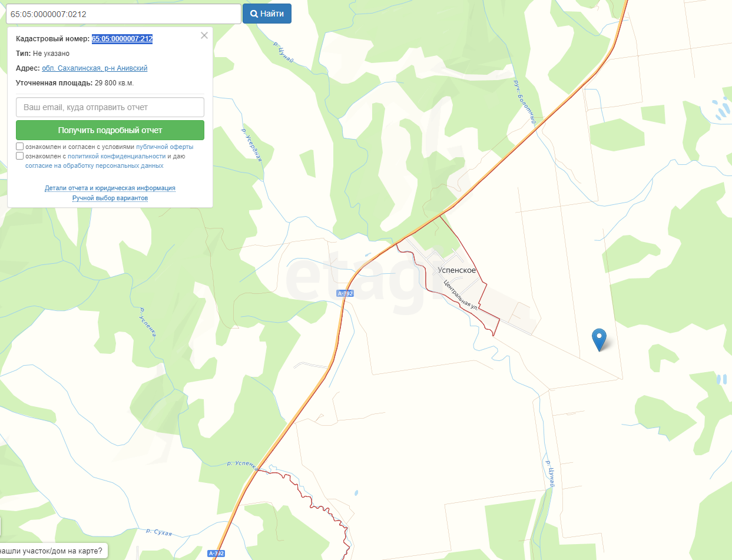
Task: Click the A-392 road badge near Успенское
Action: 345,293
